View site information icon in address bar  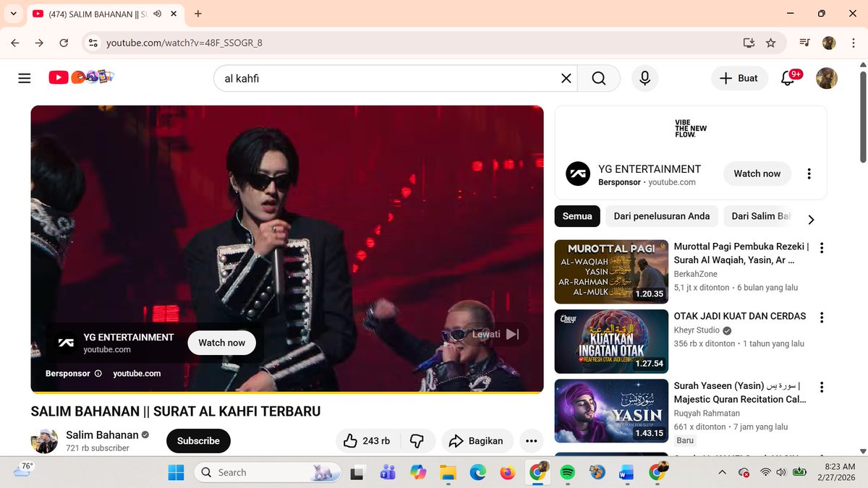pyautogui.click(x=93, y=43)
